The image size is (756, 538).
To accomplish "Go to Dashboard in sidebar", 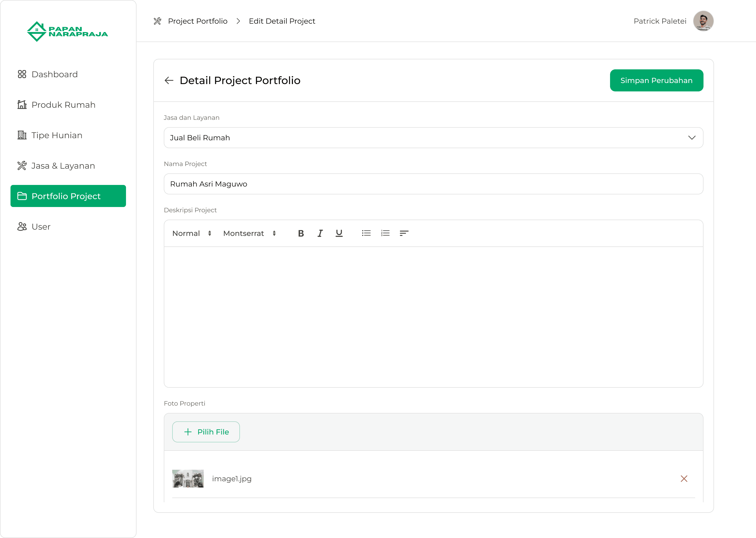I will pyautogui.click(x=55, y=74).
